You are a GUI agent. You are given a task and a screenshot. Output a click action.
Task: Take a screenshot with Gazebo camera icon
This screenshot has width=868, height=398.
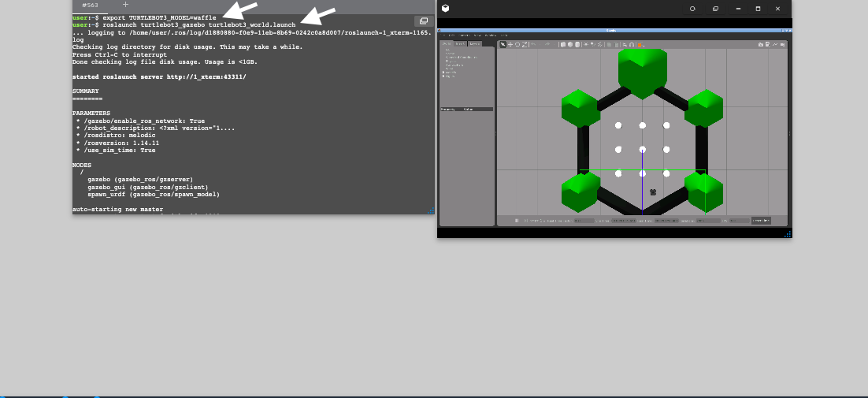(761, 44)
